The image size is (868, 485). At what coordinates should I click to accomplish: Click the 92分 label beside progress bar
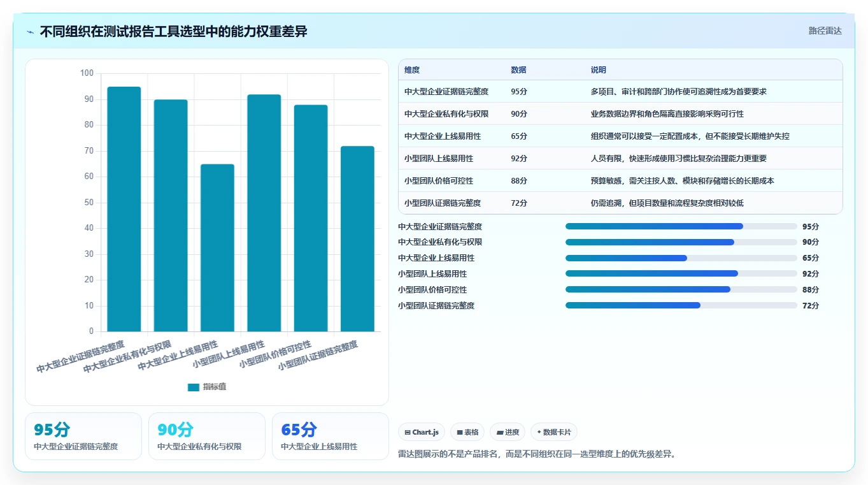coord(811,274)
